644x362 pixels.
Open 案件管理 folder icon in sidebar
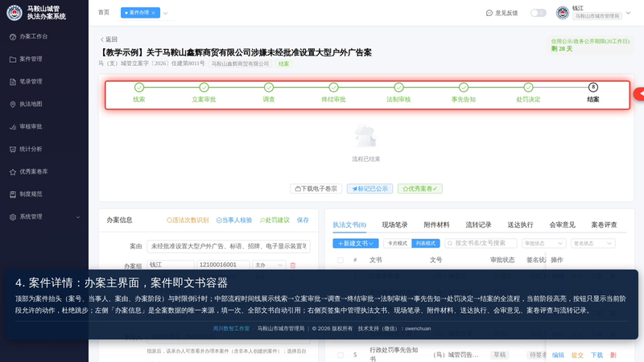coord(13,59)
